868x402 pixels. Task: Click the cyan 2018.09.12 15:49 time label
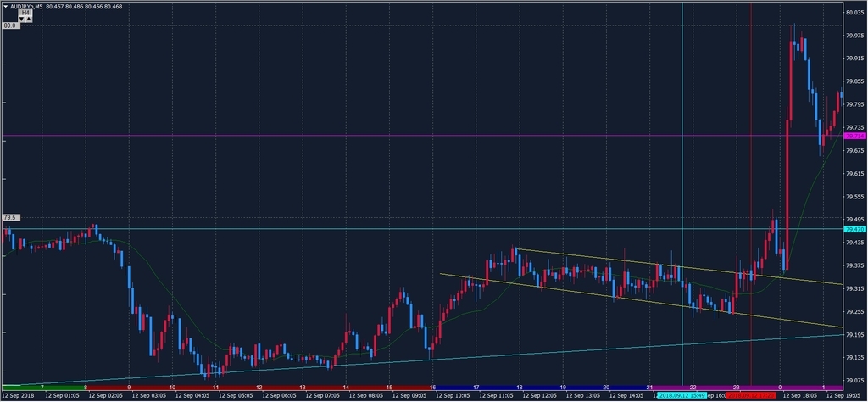coord(681,396)
